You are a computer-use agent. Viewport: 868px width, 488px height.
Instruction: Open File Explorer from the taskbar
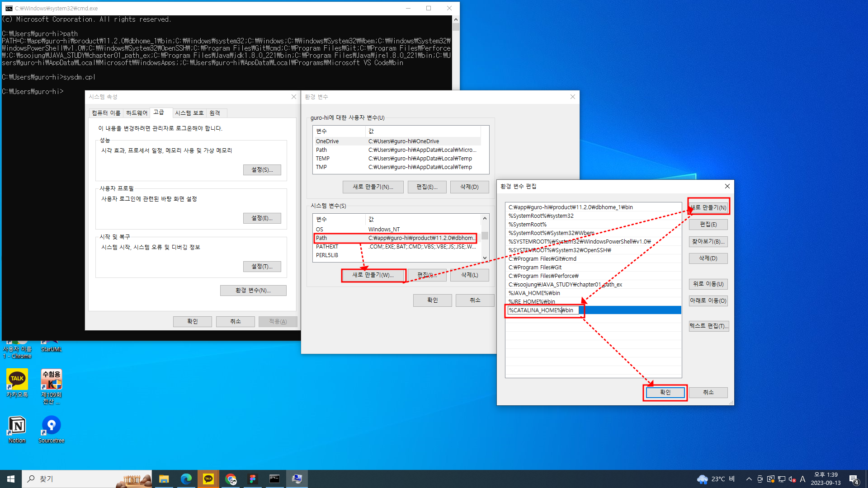tap(164, 479)
